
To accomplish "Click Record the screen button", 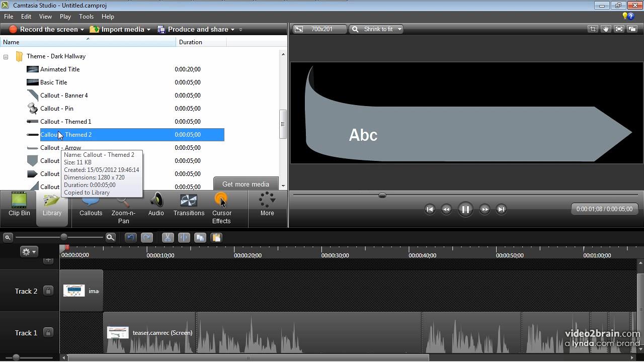I will [44, 29].
